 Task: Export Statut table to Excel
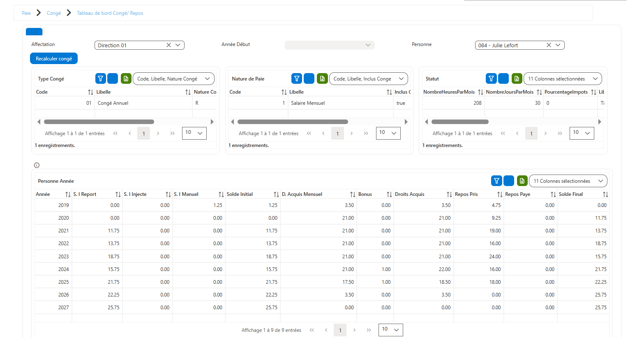(x=517, y=78)
